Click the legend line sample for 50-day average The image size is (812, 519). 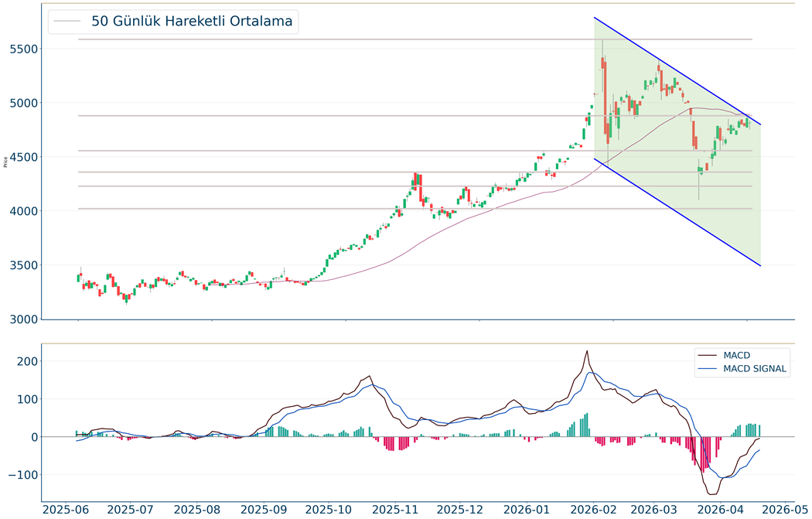[x=67, y=22]
